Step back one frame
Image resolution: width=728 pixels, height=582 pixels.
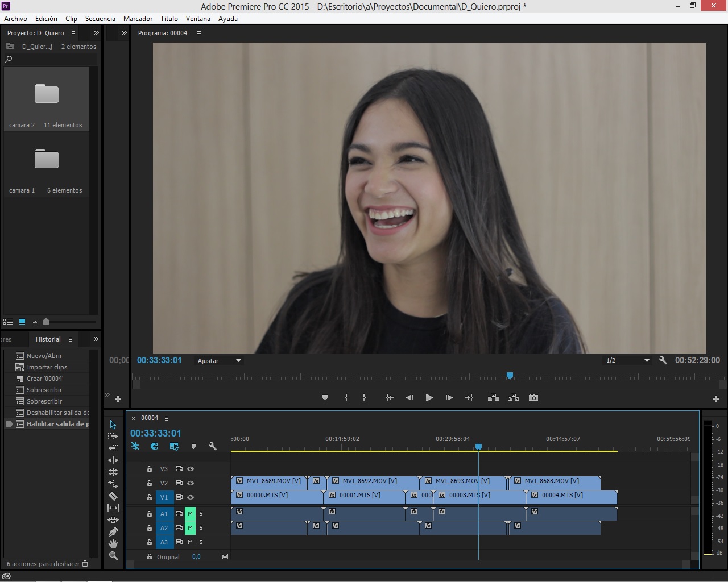click(x=409, y=398)
